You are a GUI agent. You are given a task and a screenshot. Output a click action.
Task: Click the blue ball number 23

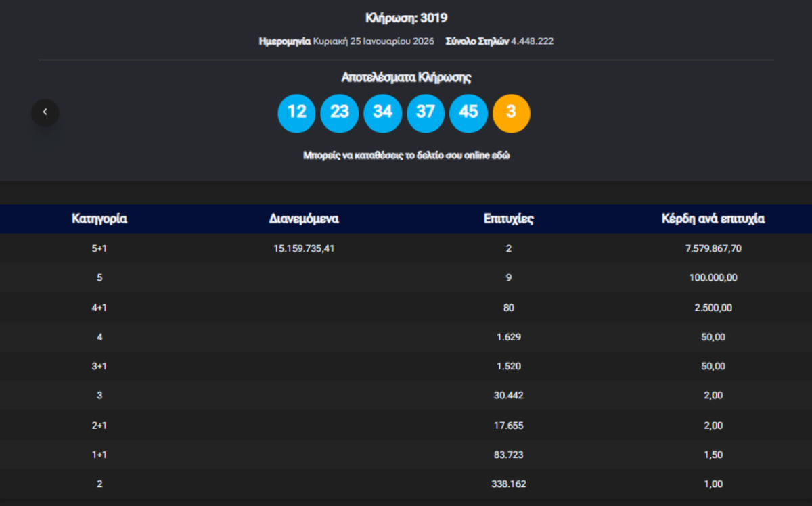click(339, 113)
